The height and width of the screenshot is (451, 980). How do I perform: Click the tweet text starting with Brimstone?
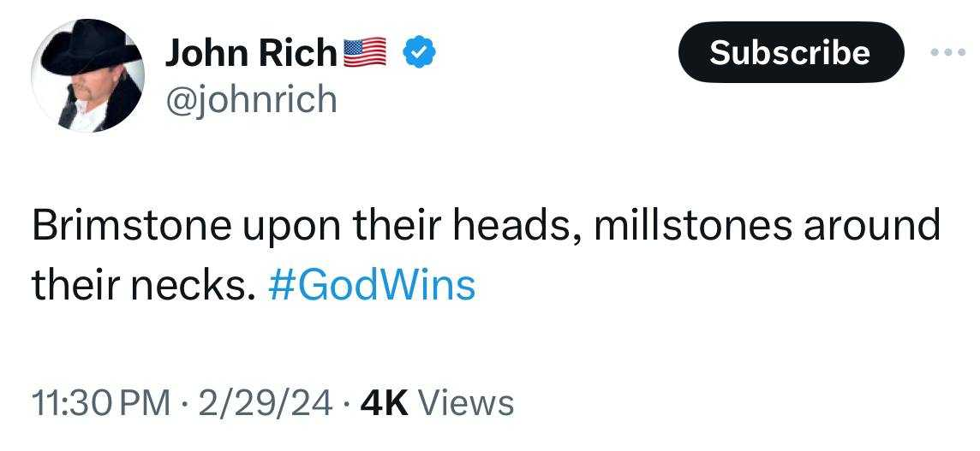[x=486, y=255]
